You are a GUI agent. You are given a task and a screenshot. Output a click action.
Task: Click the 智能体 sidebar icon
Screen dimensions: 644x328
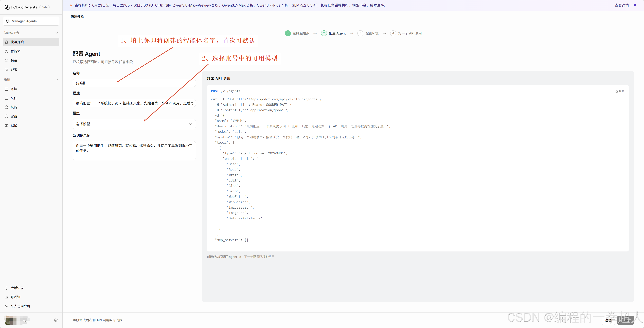coord(7,51)
